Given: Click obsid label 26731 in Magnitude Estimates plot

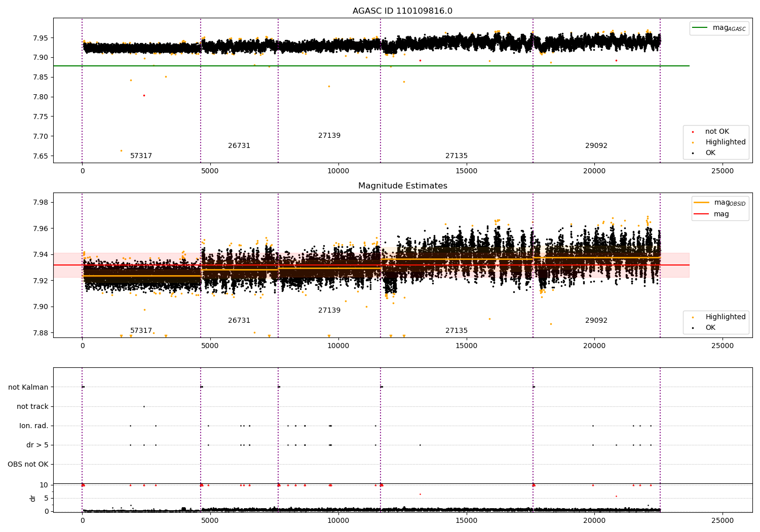Looking at the screenshot, I should pos(239,321).
